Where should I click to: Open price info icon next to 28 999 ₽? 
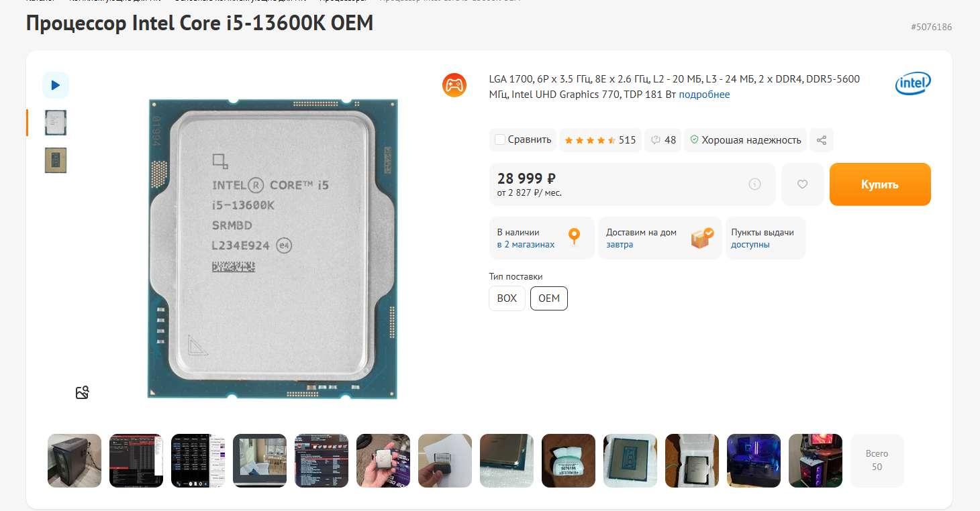pos(754,184)
